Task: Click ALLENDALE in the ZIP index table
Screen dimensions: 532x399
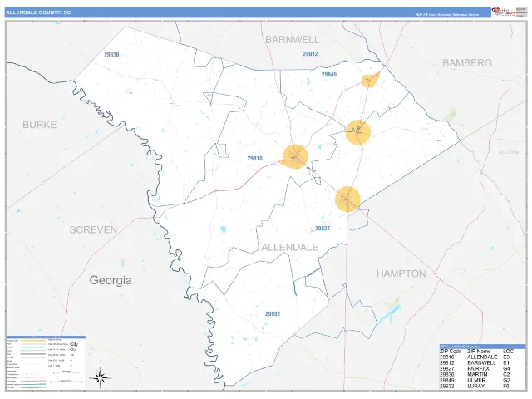Action: [482, 357]
